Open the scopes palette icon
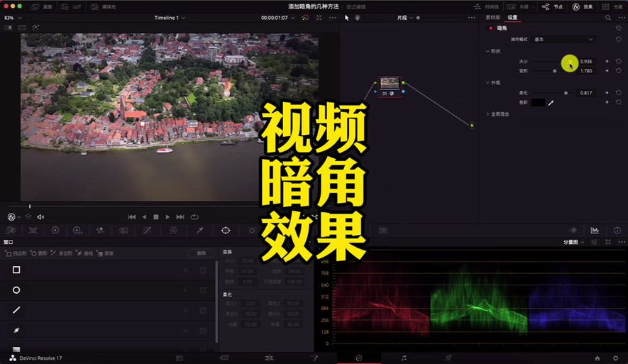This screenshot has height=364, width=628. (x=595, y=231)
